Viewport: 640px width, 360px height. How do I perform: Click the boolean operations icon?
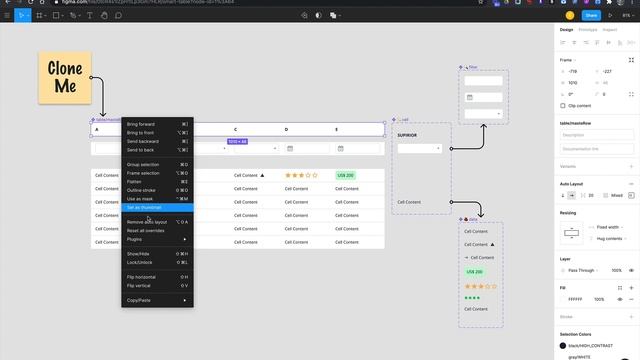click(333, 16)
